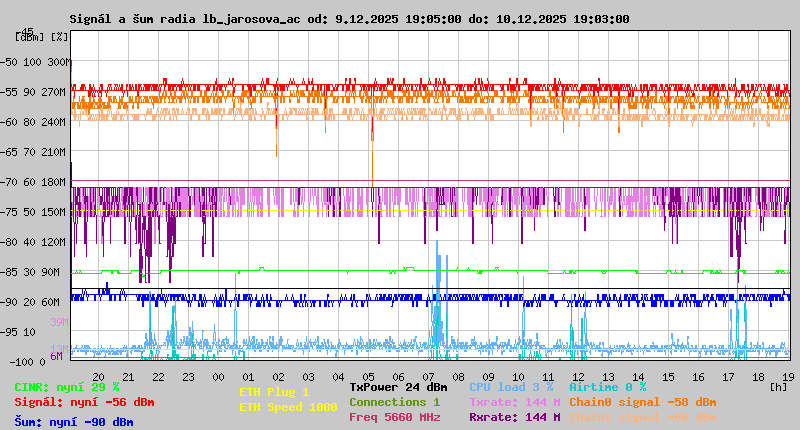800x430 pixels.
Task: Click the '-60 80 240M' y-axis label
Action: click(x=34, y=122)
